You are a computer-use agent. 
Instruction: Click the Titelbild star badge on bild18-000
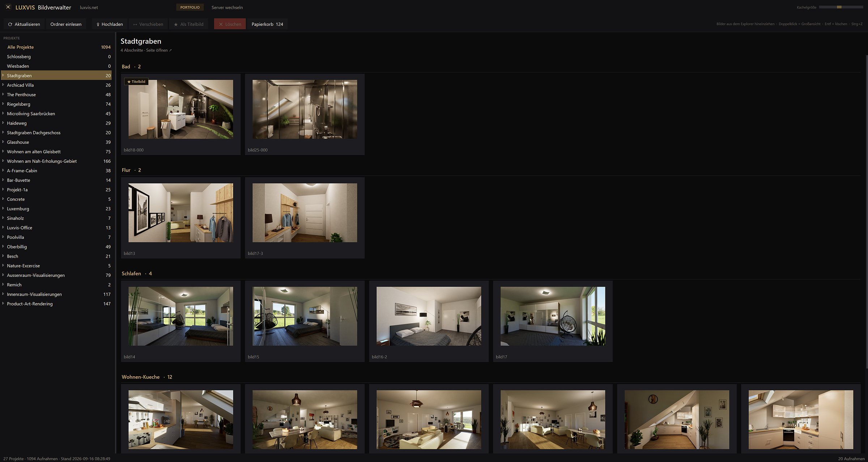pyautogui.click(x=136, y=82)
